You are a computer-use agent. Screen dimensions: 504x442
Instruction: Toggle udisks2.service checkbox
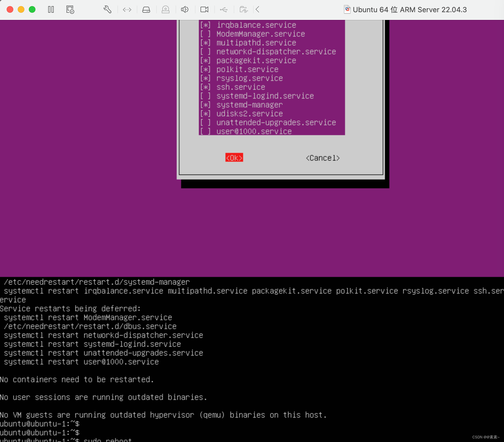[x=205, y=114]
